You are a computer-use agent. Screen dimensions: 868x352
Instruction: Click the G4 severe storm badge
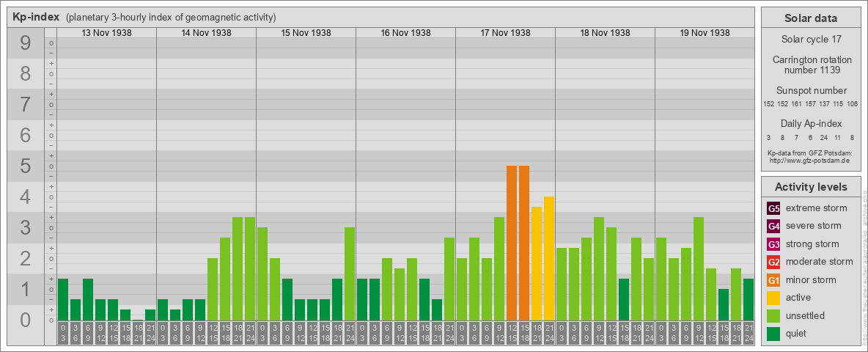[x=773, y=227]
